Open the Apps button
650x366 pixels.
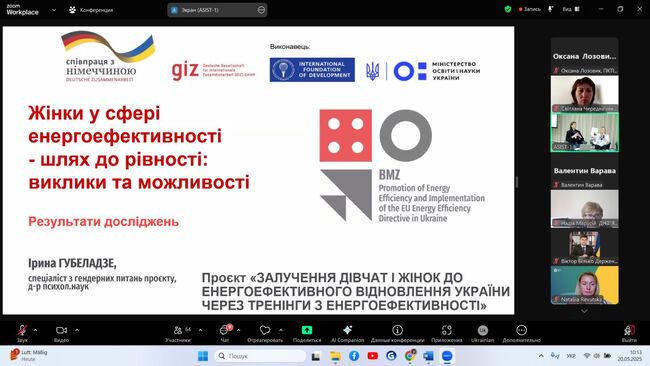click(446, 330)
